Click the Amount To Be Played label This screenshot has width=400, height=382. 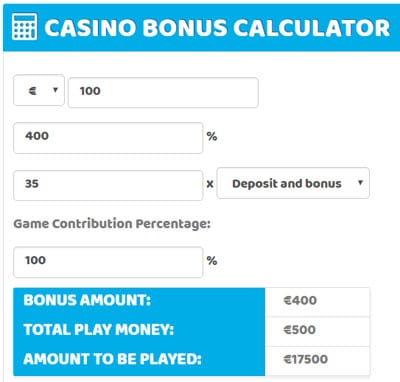pos(113,359)
